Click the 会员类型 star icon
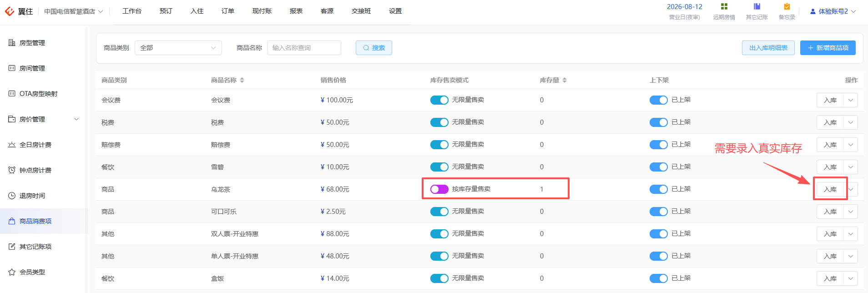The height and width of the screenshot is (293, 868). click(12, 272)
